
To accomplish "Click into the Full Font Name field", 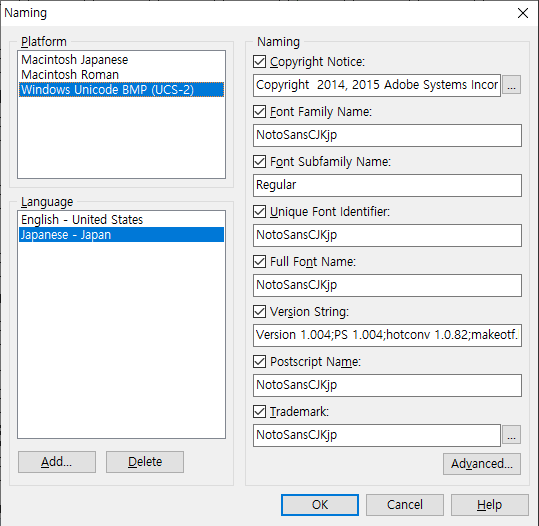I will tap(387, 285).
